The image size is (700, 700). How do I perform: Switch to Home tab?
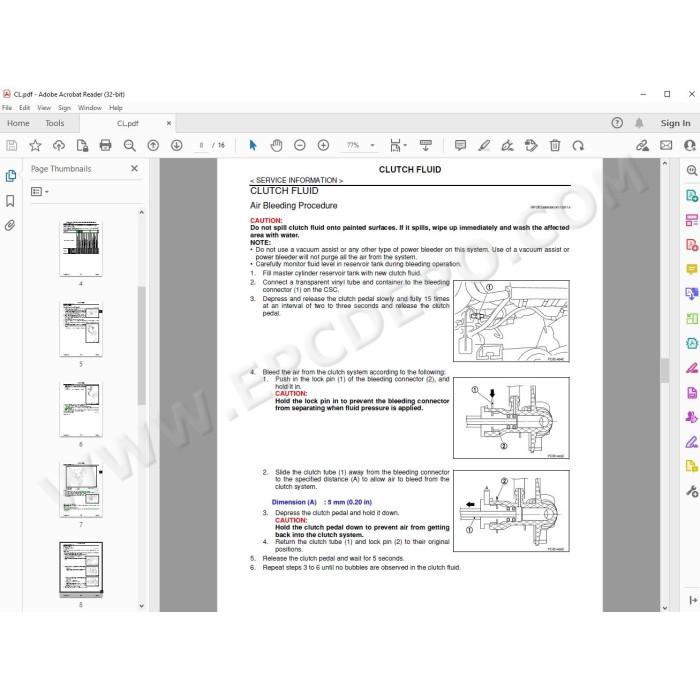point(18,123)
